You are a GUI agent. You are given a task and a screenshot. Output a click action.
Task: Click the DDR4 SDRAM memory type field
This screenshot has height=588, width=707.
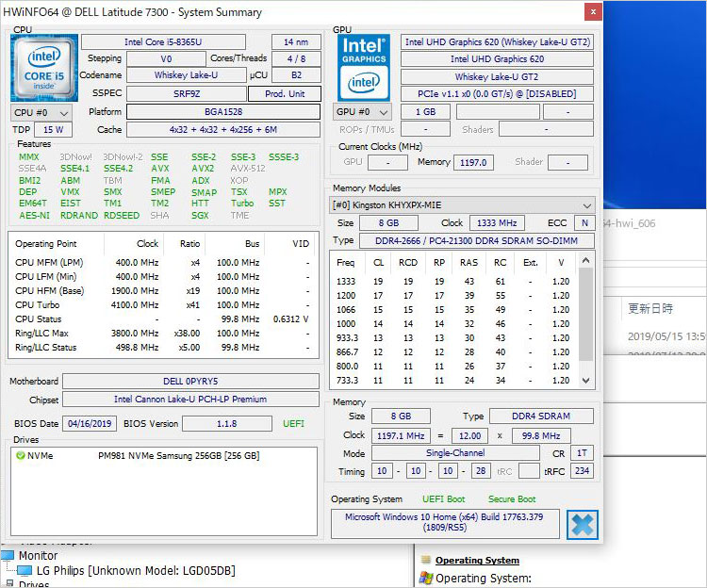(x=541, y=416)
